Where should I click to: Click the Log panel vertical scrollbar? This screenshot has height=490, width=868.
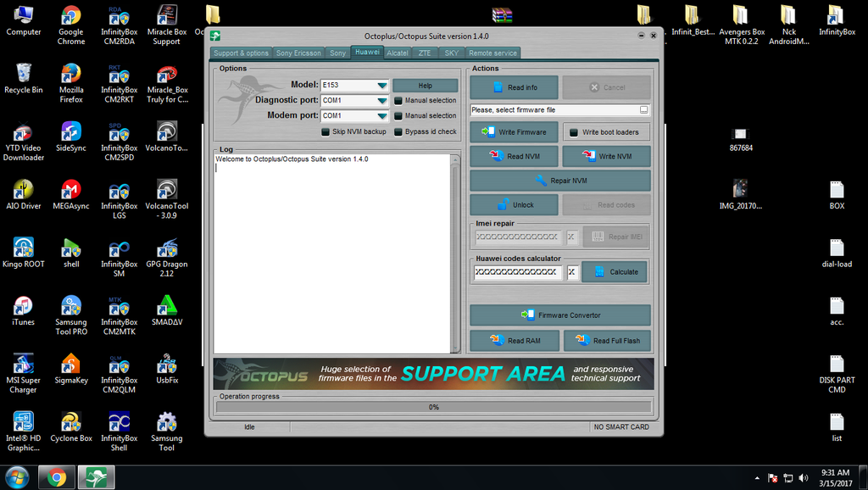coord(455,253)
